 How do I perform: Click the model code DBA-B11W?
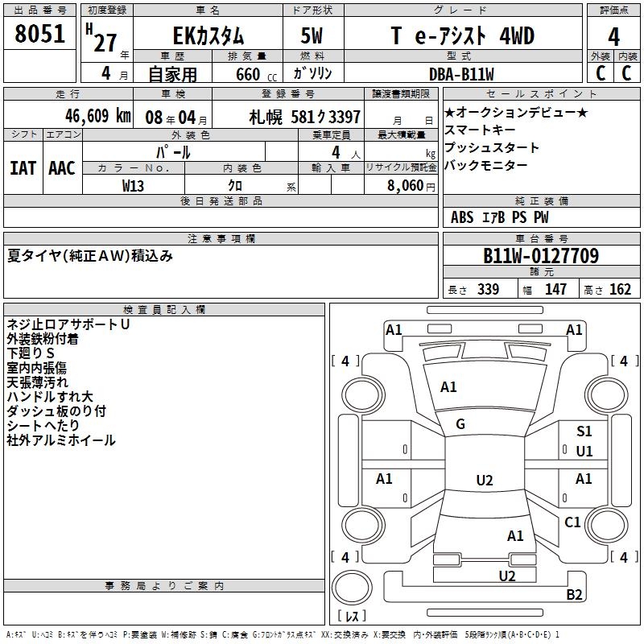(x=461, y=73)
